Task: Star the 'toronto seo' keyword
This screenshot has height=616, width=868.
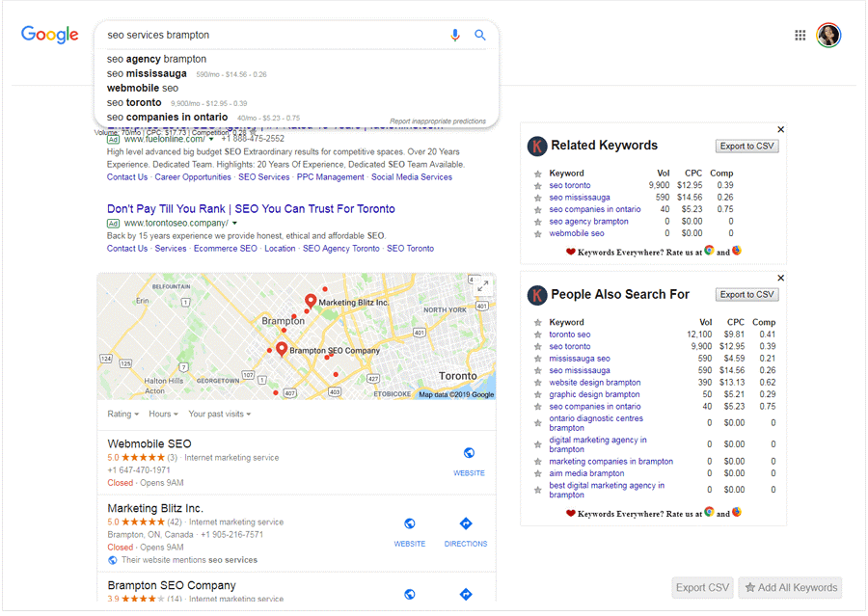Action: 538,335
